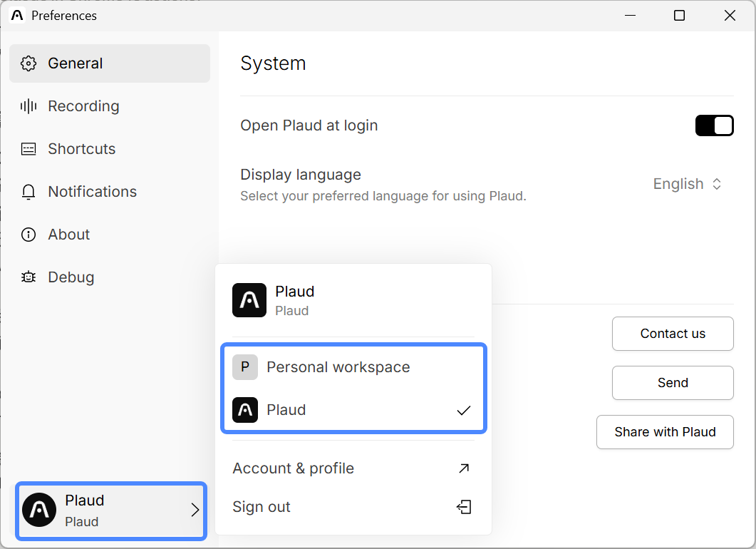Click the Open Plaud at login label
This screenshot has width=756, height=549.
(x=309, y=125)
